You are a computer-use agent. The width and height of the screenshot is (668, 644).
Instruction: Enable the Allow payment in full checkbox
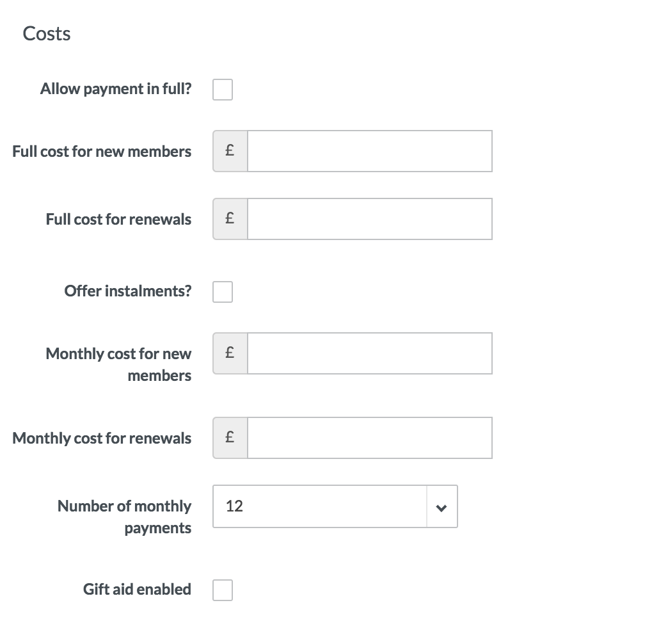(223, 90)
